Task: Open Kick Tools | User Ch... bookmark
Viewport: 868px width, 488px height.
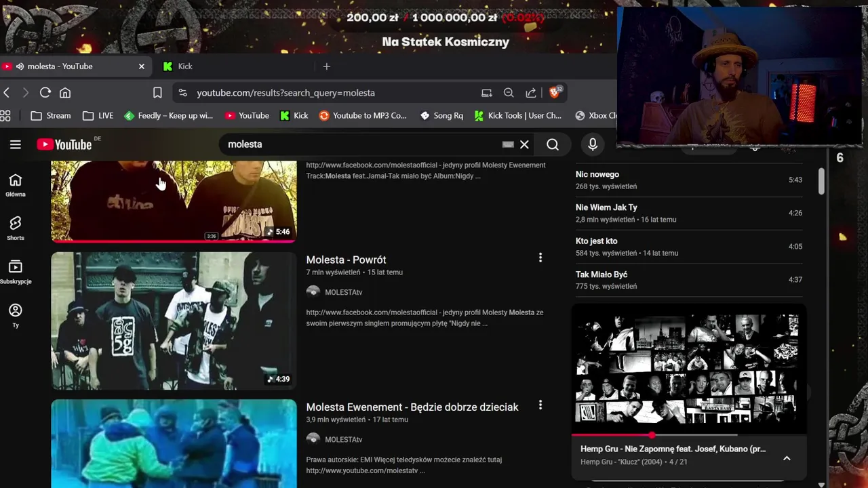Action: [x=518, y=116]
